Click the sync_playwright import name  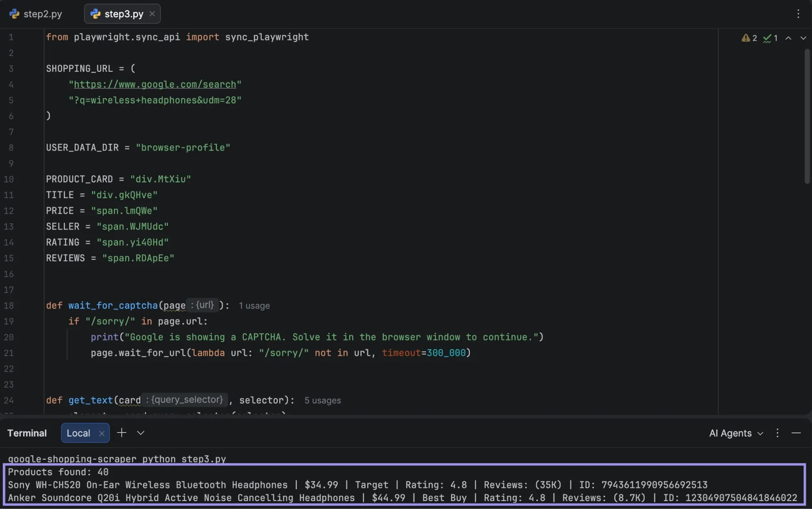(267, 37)
